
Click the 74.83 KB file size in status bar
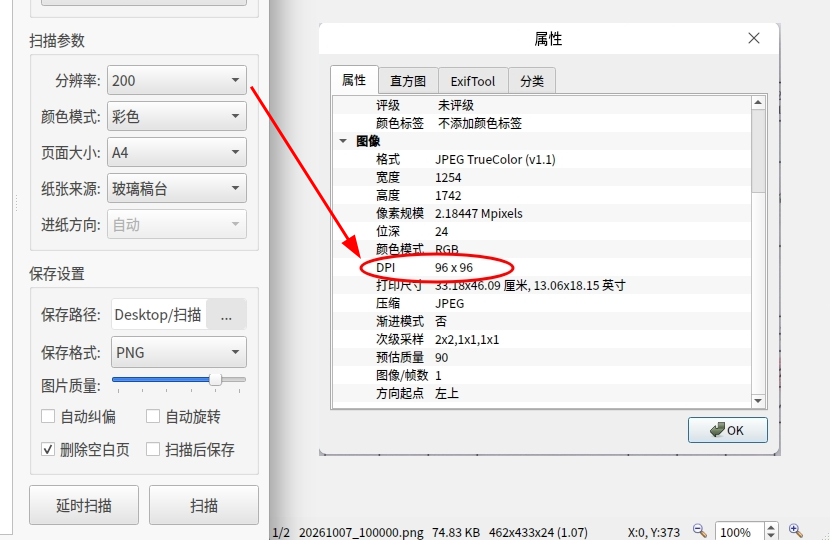(456, 532)
